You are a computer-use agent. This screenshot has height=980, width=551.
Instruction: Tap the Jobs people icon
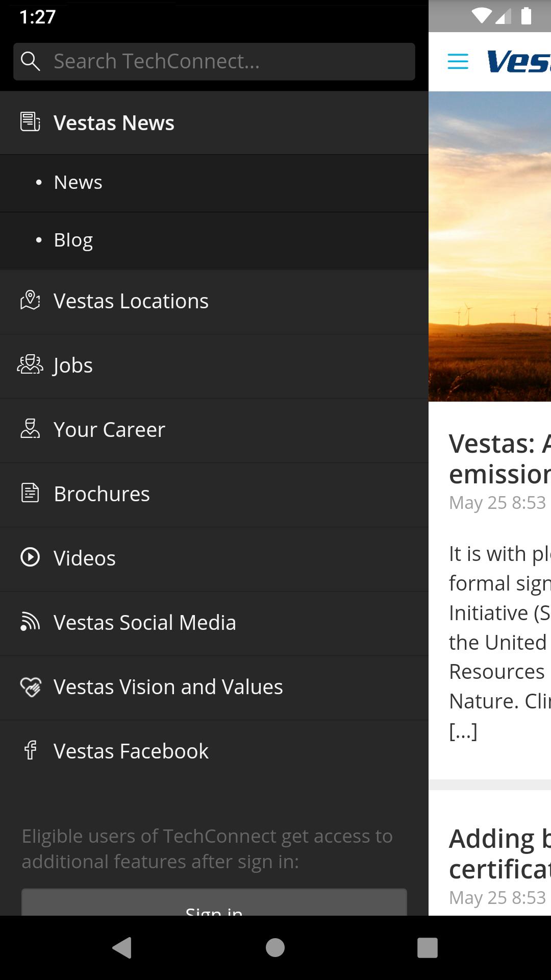point(30,364)
